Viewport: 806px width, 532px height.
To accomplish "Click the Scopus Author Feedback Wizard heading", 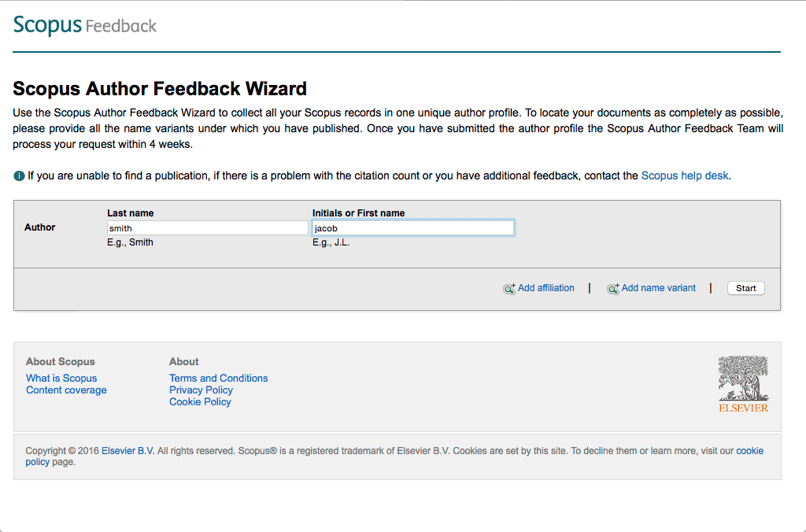I will [x=160, y=89].
